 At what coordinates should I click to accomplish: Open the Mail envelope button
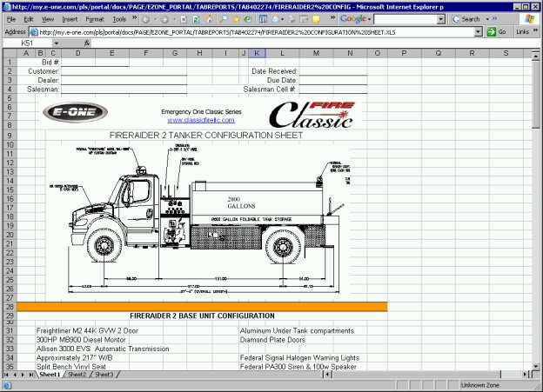(276, 19)
